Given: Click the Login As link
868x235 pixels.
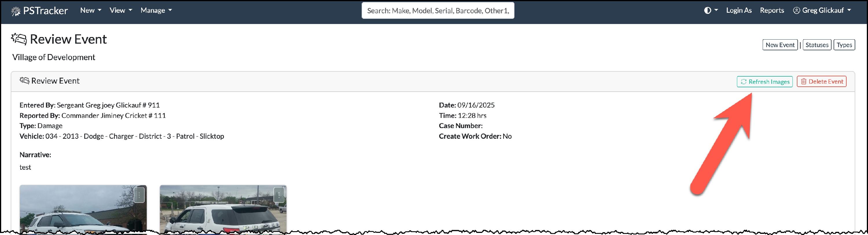Looking at the screenshot, I should [x=739, y=10].
